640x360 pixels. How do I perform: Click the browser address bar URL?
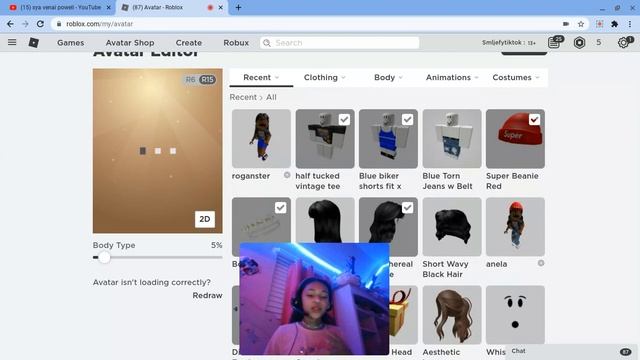point(100,24)
